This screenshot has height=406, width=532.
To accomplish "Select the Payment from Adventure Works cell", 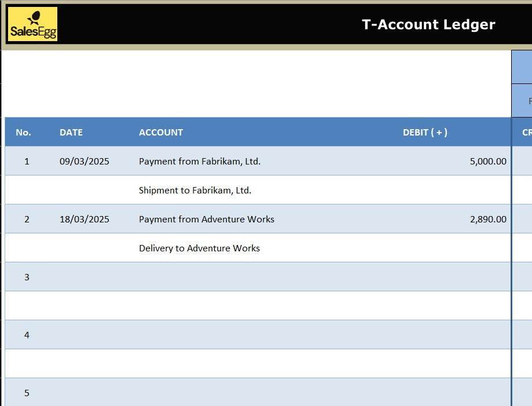I will pos(207,220).
